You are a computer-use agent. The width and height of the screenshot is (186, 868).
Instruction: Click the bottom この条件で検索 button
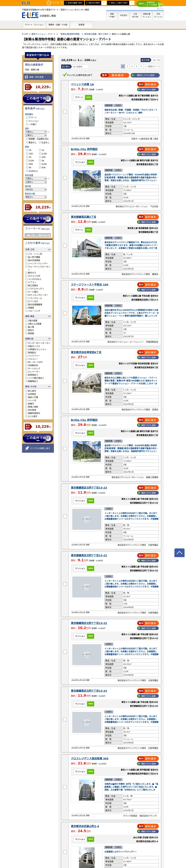tap(38, 438)
